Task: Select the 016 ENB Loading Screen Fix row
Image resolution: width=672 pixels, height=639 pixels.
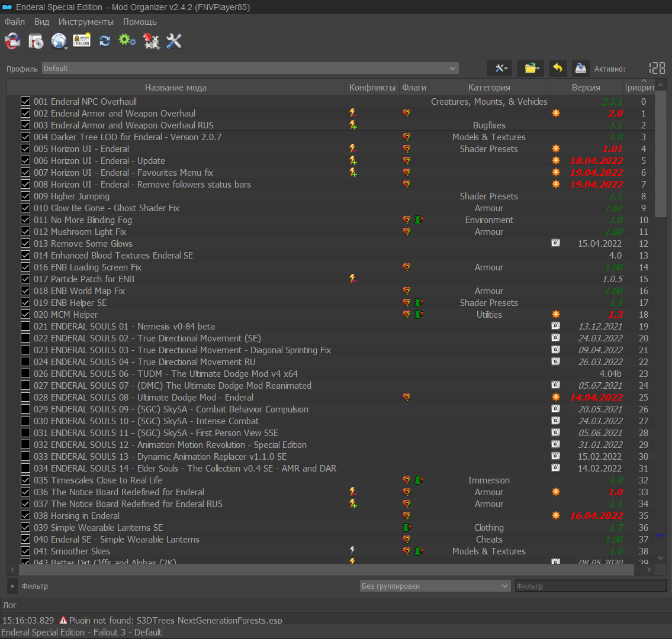Action: tap(331, 267)
